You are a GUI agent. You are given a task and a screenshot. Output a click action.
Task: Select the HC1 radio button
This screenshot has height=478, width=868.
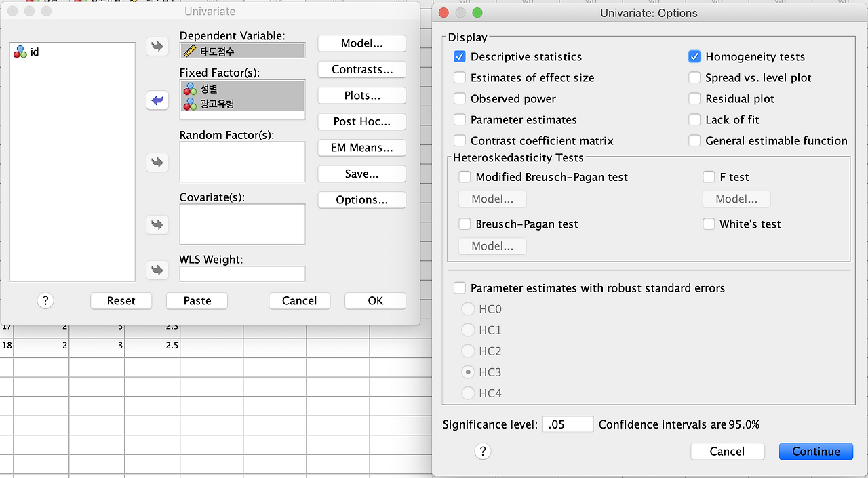(x=468, y=330)
